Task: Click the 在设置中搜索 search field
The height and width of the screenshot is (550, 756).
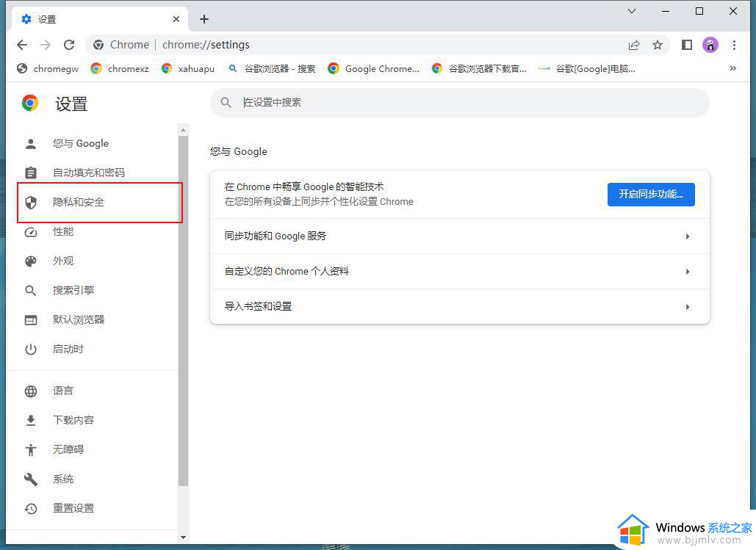Action: click(459, 102)
